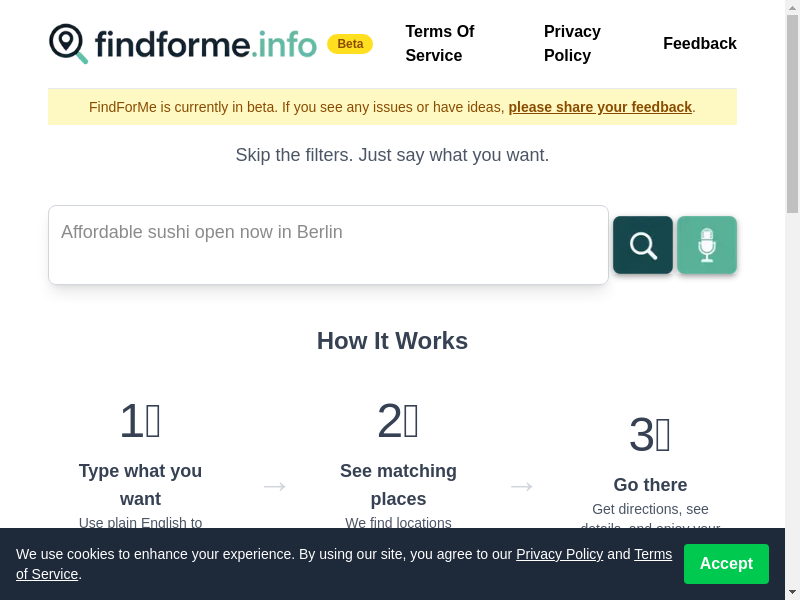
Task: Click the page's vertical scrollbar thumb
Action: tap(792, 110)
